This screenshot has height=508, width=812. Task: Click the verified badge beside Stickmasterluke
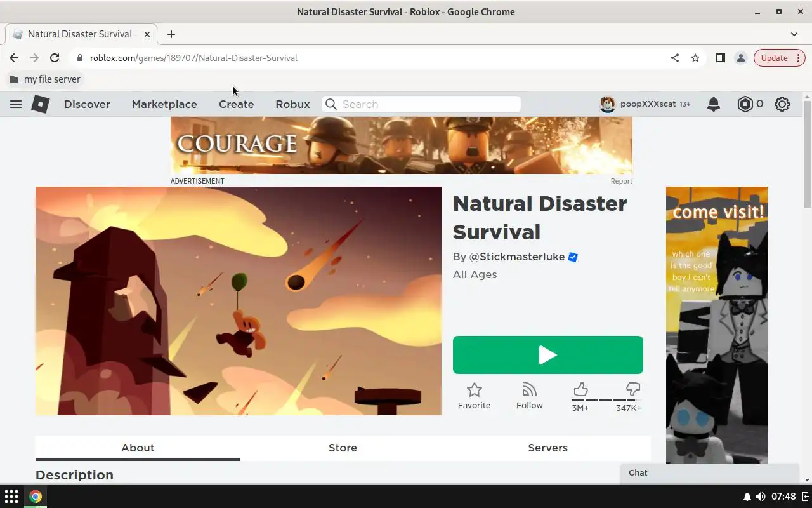coord(573,257)
